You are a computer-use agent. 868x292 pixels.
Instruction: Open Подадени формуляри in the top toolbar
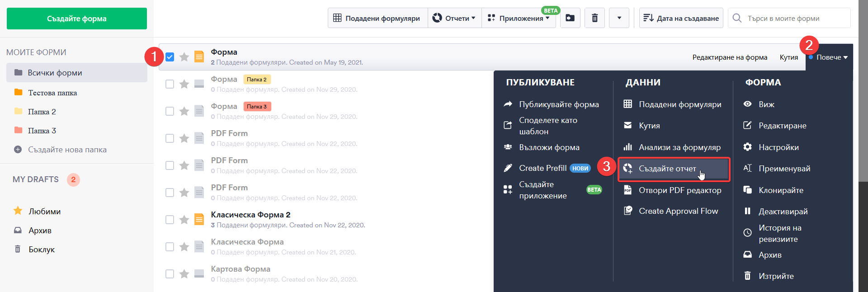[x=377, y=18]
